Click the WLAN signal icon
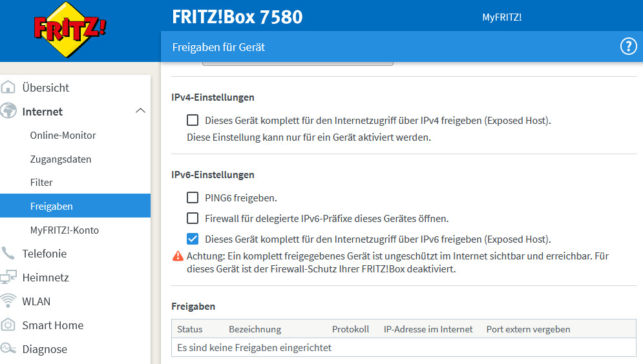The width and height of the screenshot is (643, 364). tap(8, 301)
